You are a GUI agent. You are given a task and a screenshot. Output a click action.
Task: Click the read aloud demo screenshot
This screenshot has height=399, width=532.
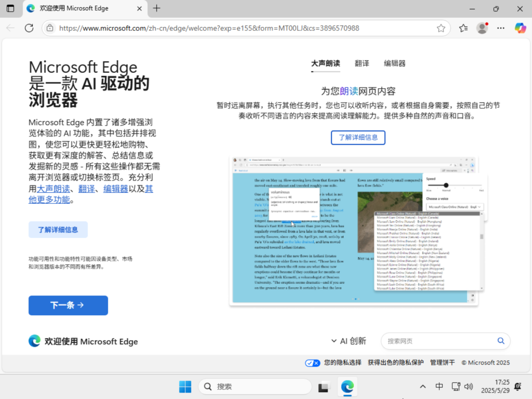(x=358, y=231)
